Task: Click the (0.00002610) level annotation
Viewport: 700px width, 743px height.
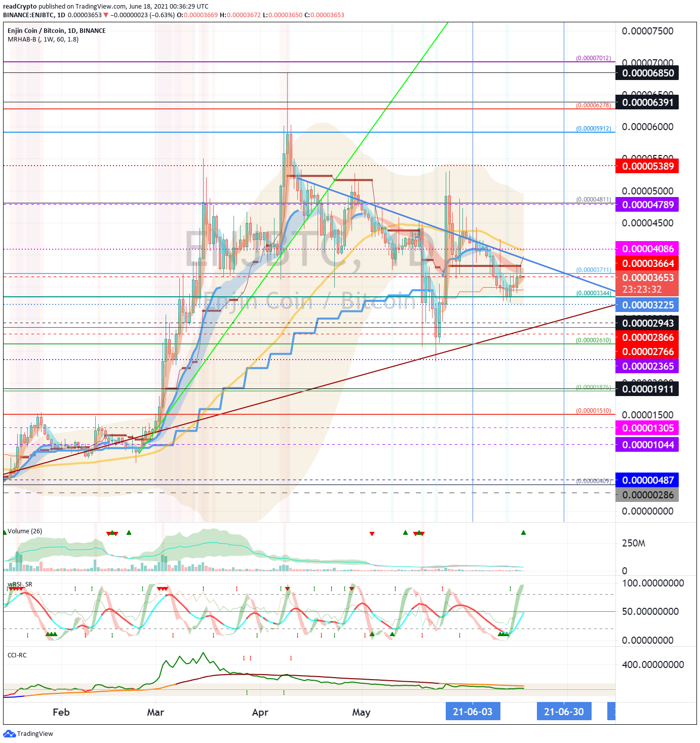Action: click(x=594, y=340)
